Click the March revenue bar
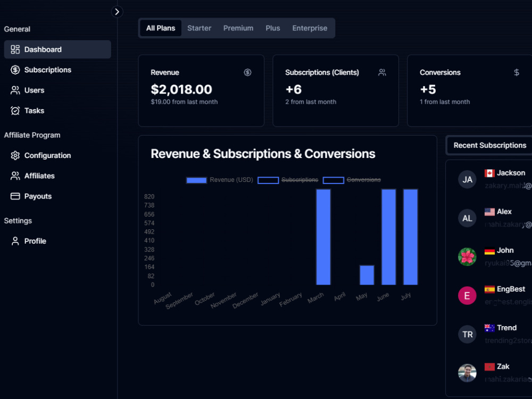532x399 pixels. tap(323, 237)
